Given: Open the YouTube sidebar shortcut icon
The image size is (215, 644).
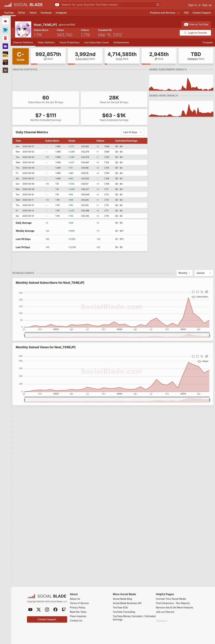Looking at the screenshot, I should tap(5, 21).
